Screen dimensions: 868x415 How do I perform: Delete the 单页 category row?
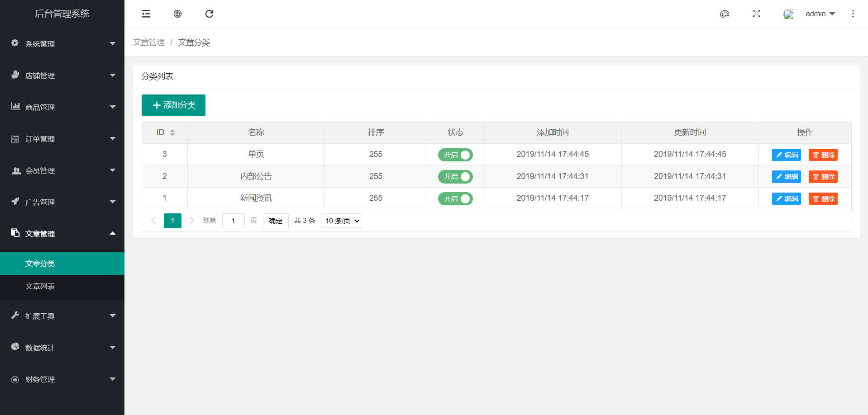coord(823,155)
